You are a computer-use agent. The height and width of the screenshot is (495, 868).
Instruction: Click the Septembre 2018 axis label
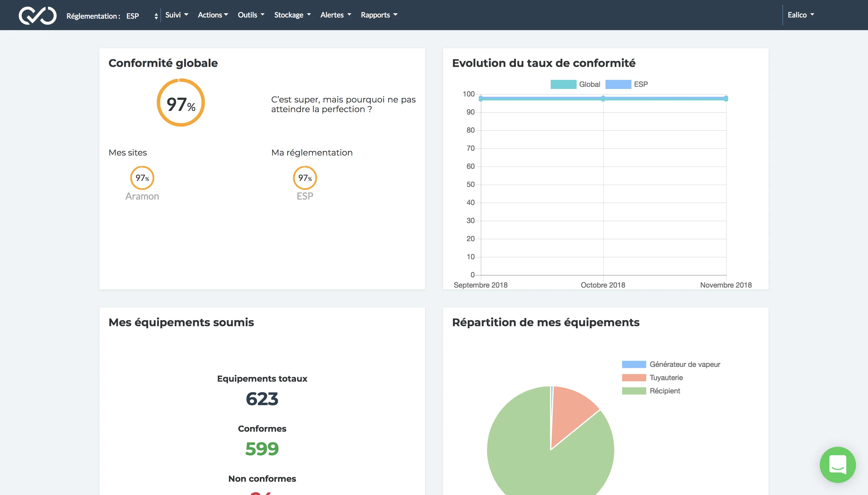(480, 285)
